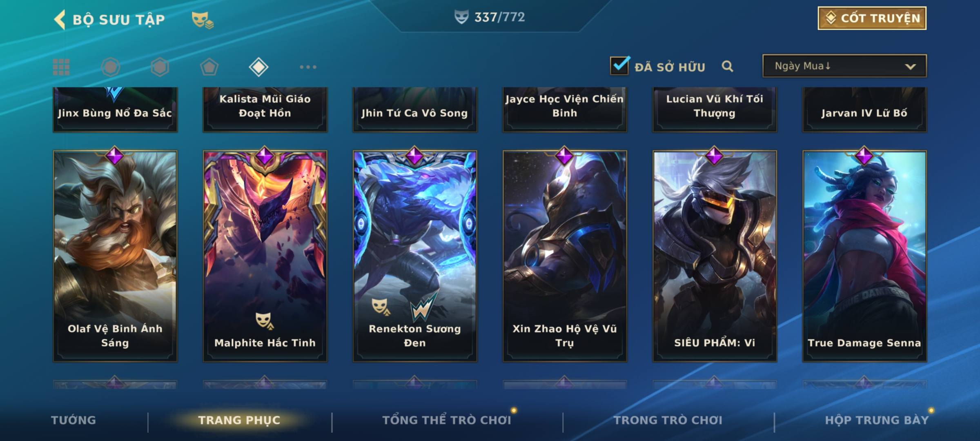Select the grid all-rarities filter icon
980x441 pixels.
coord(61,67)
